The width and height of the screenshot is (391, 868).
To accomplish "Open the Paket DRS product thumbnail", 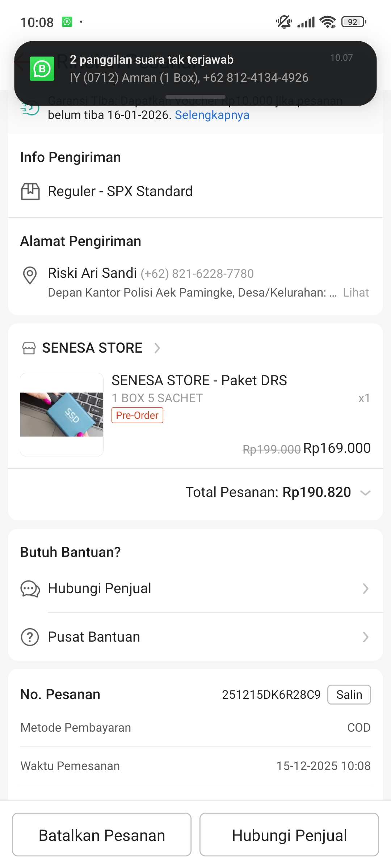I will pyautogui.click(x=62, y=414).
